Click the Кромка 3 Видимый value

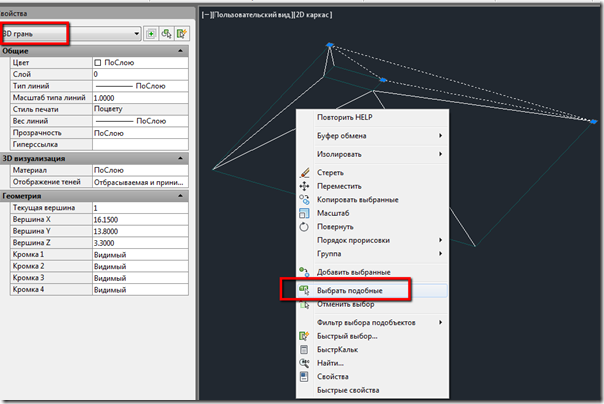tap(140, 278)
